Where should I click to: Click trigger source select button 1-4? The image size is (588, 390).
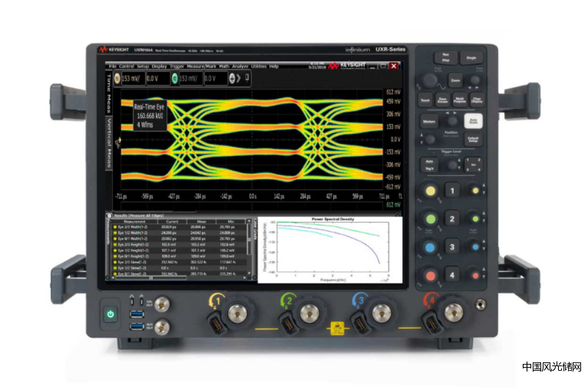coord(474,164)
